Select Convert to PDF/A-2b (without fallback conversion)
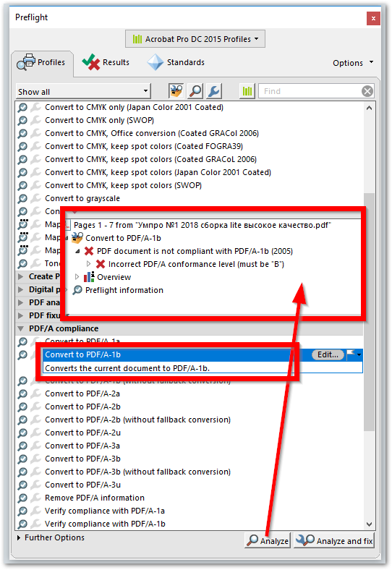The width and height of the screenshot is (392, 570). (x=138, y=420)
